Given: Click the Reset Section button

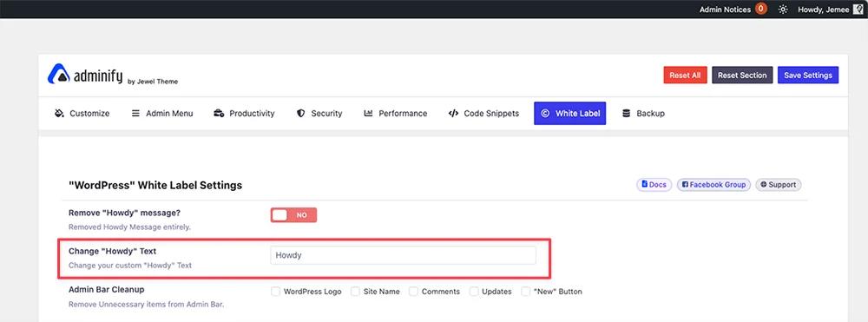Looking at the screenshot, I should coord(742,76).
